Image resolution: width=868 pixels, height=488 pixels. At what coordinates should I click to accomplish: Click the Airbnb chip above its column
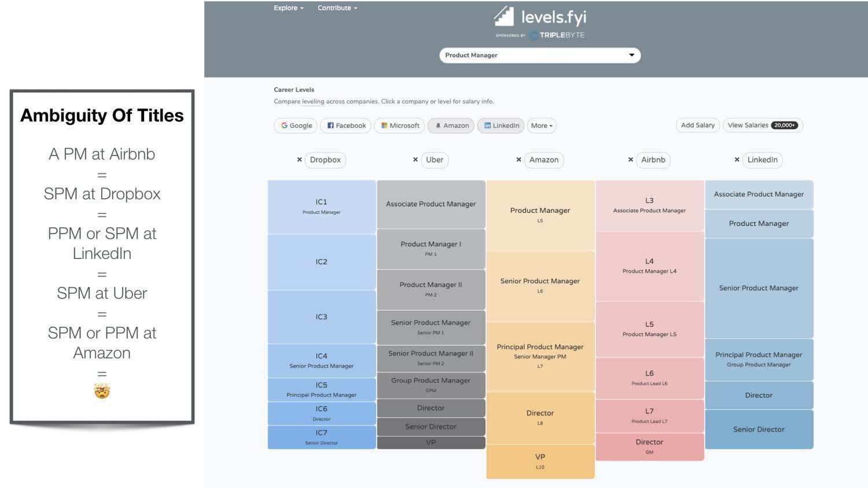pyautogui.click(x=653, y=160)
